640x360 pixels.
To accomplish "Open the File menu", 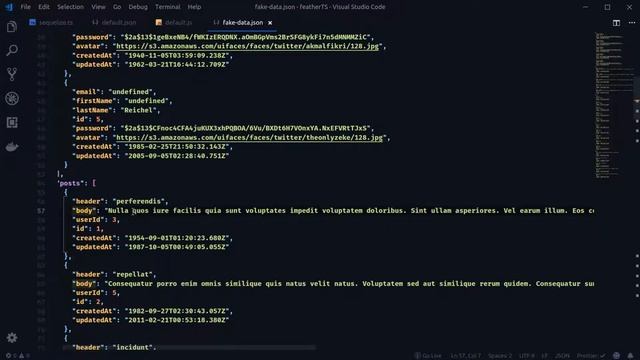I will pos(25,7).
